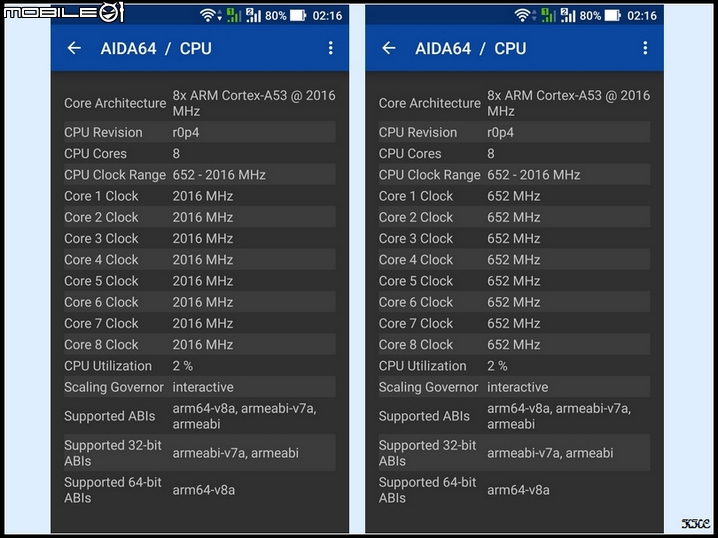
Task: Select Core Architecture label on right phone
Action: [430, 103]
